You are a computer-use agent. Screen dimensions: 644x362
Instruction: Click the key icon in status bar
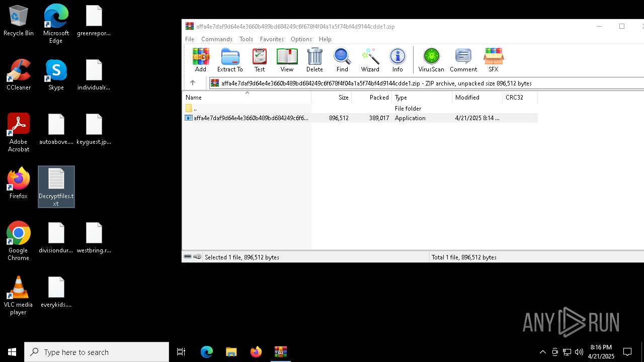(x=197, y=257)
